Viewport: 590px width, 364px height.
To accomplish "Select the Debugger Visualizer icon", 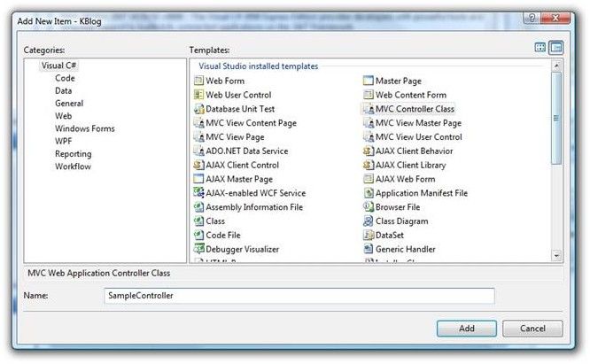I will click(198, 249).
